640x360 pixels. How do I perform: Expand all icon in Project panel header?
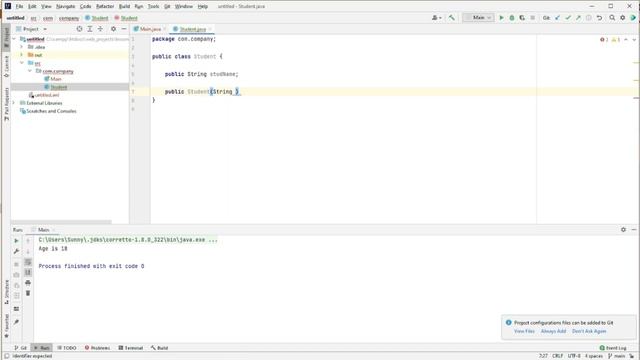[x=90, y=29]
